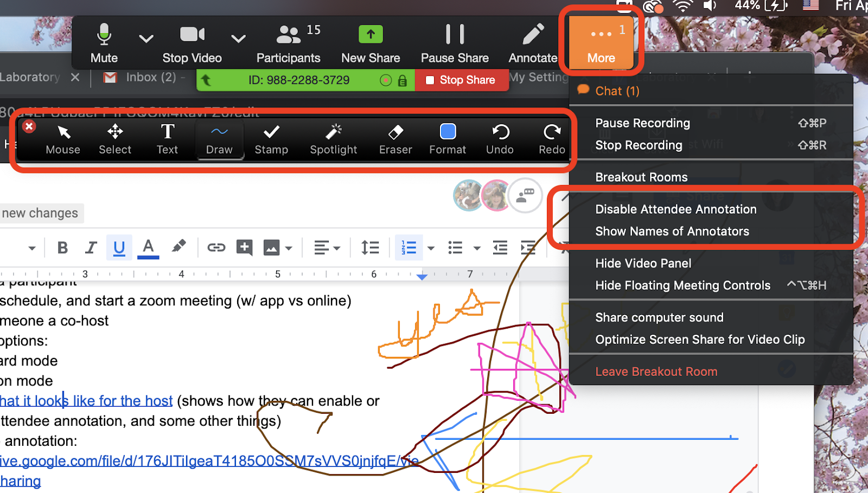Expand audio options arrow beside Mute

(x=146, y=39)
